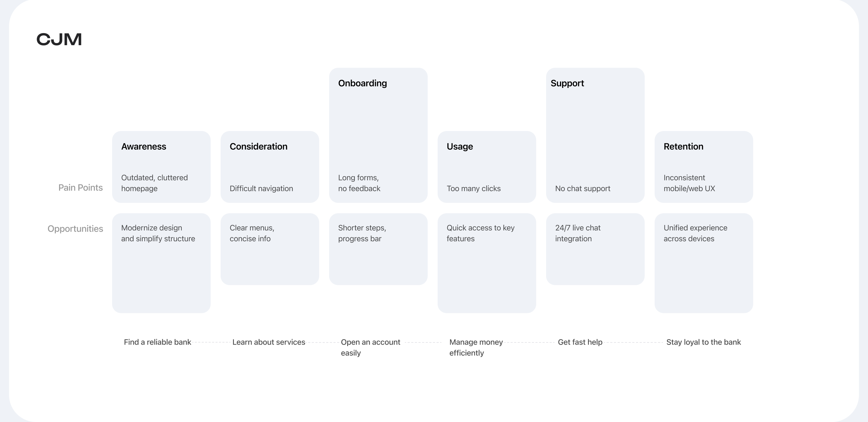Select the 'Outdated, cluttered homepage' text
This screenshot has width=868, height=422.
(x=154, y=183)
